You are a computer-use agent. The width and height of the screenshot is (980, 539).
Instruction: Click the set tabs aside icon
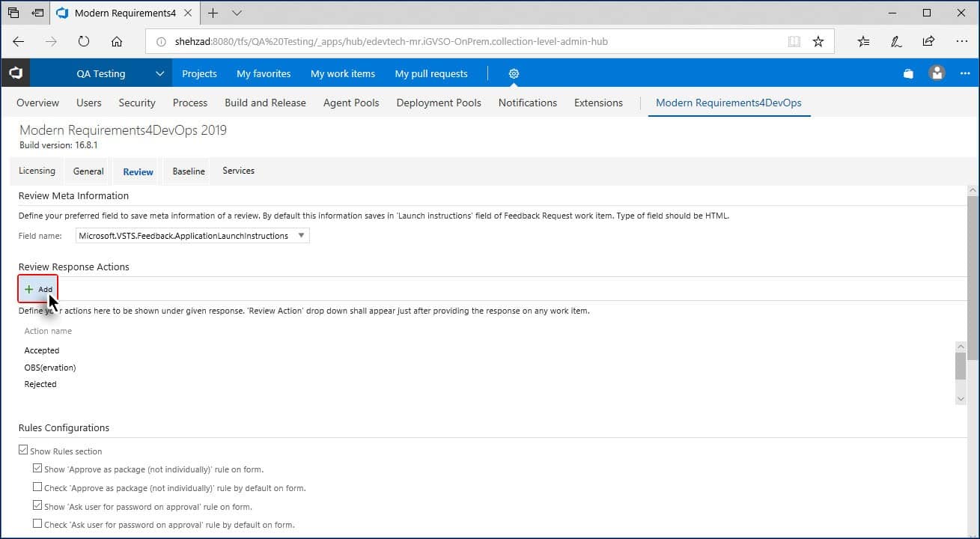pos(37,13)
